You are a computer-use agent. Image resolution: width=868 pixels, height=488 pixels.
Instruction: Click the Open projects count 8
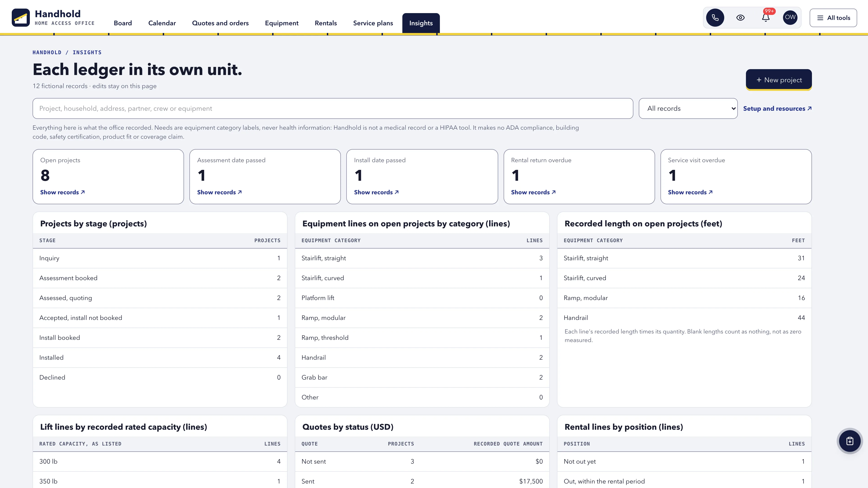pos(45,176)
